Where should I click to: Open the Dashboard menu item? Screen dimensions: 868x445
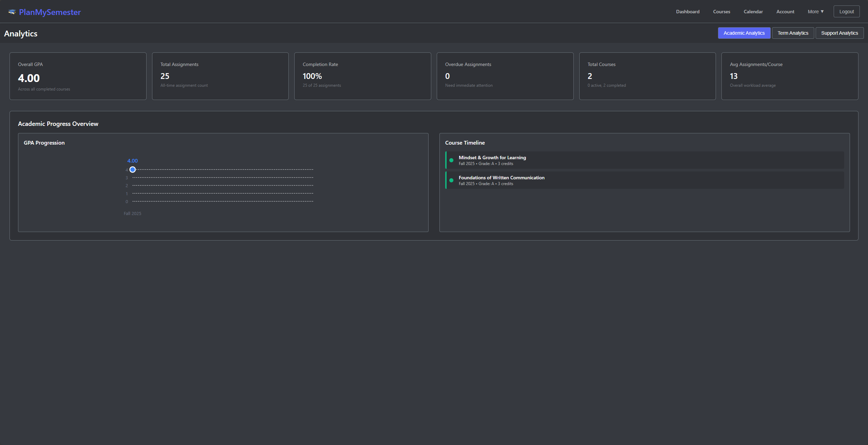tap(687, 11)
